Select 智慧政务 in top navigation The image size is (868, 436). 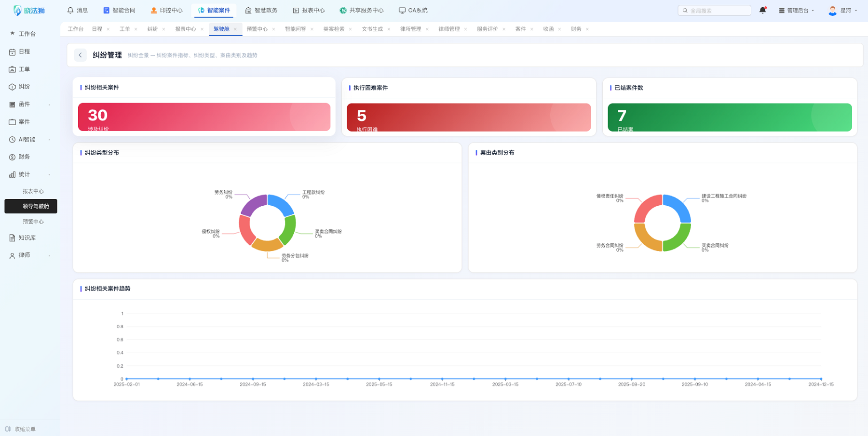point(261,10)
